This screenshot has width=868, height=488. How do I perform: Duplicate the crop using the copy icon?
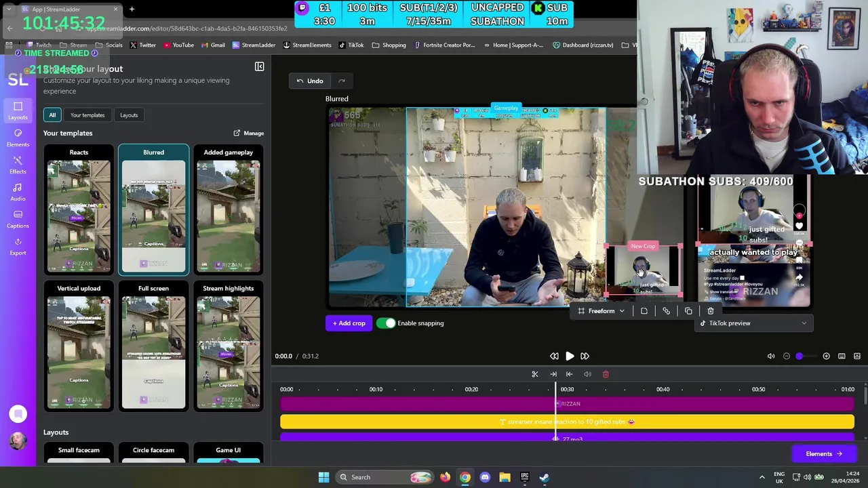click(x=688, y=311)
